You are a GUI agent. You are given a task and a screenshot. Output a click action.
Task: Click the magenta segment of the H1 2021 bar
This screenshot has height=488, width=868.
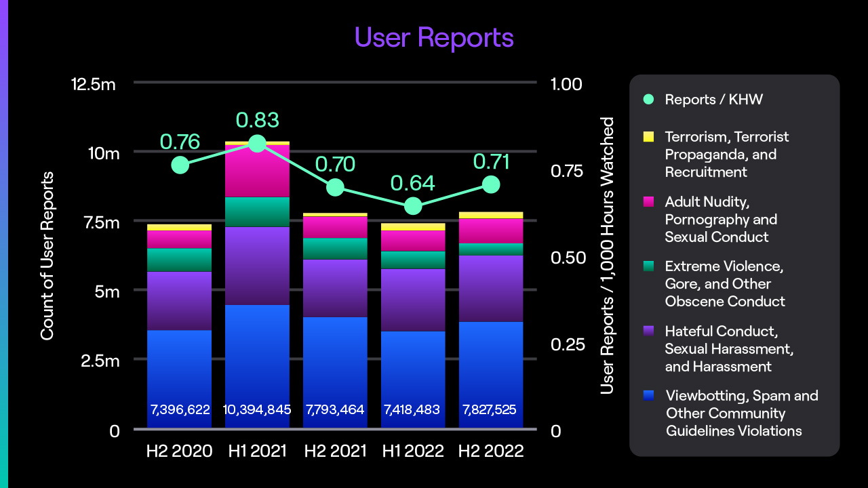(x=258, y=169)
